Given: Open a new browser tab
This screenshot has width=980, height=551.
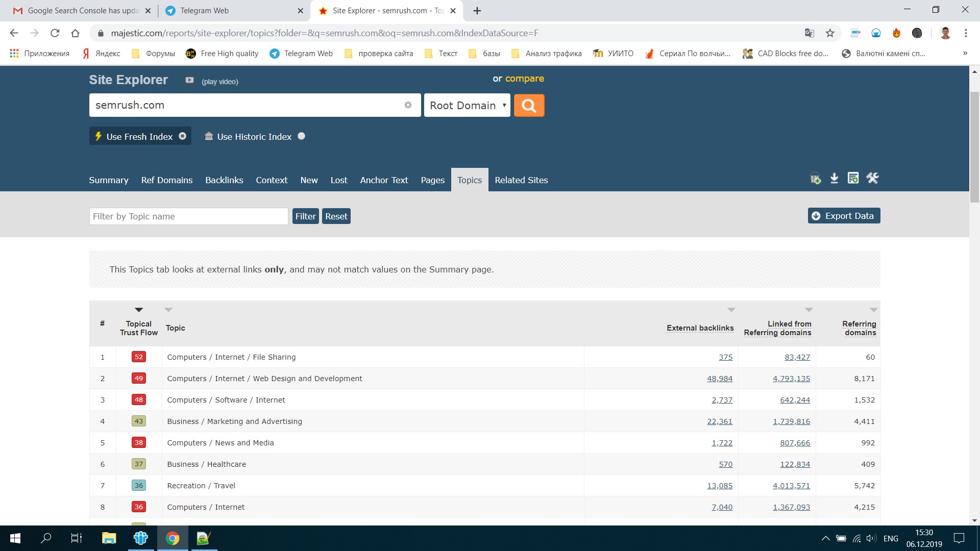Looking at the screenshot, I should click(x=477, y=11).
